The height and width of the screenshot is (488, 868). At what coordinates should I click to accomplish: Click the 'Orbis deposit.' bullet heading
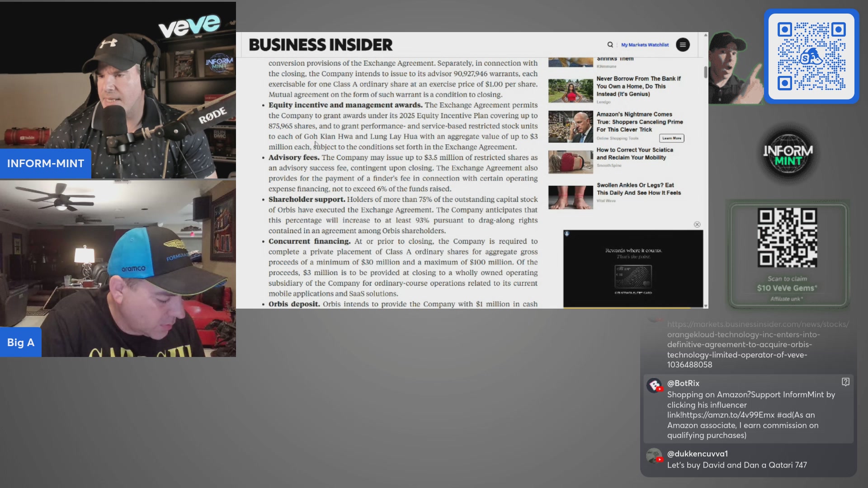[x=294, y=304]
